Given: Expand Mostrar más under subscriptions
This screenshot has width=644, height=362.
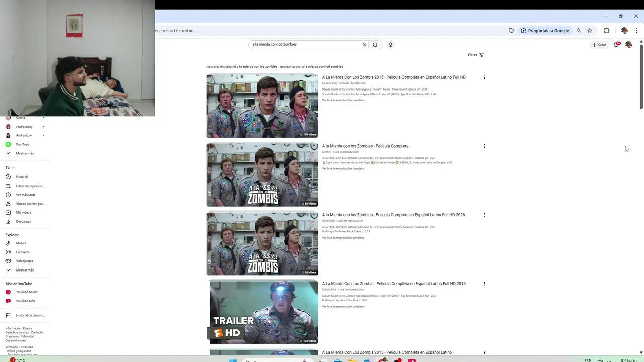Looking at the screenshot, I should coord(25,153).
